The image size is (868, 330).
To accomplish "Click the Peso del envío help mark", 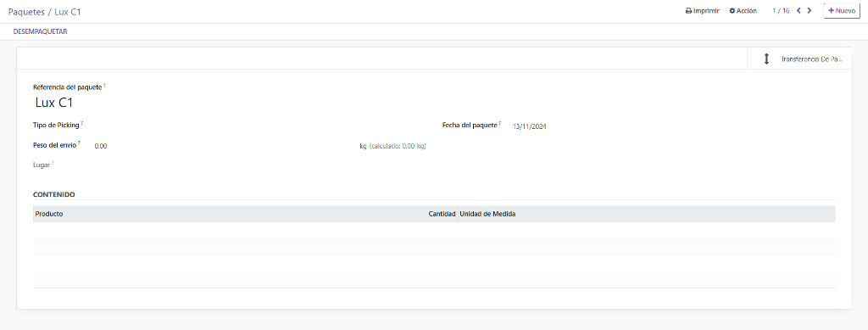I will pos(79,143).
